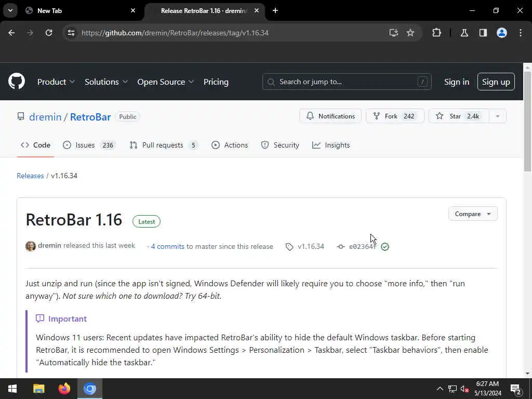Image resolution: width=532 pixels, height=399 pixels.
Task: Open the notification center icon
Action: pyautogui.click(x=516, y=389)
